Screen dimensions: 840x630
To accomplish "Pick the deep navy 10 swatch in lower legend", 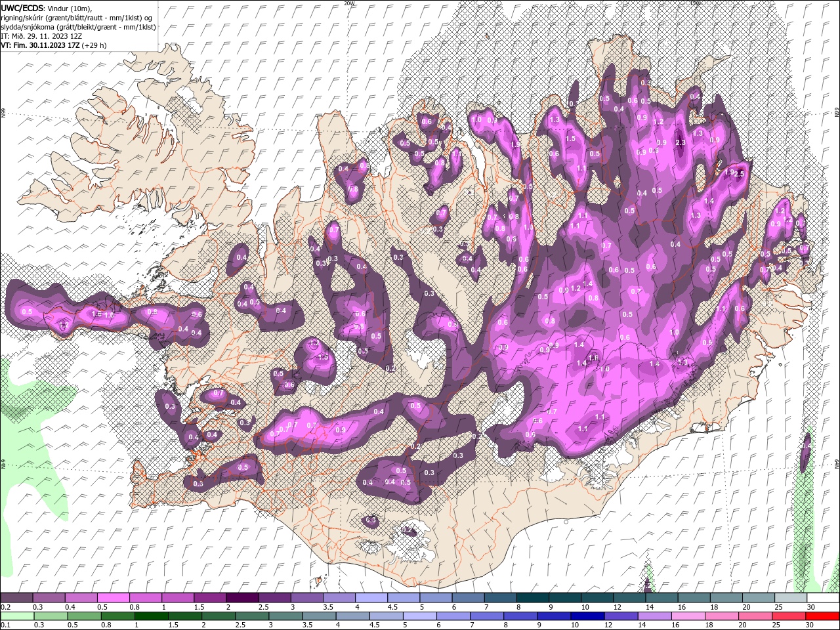I will click(x=588, y=616).
